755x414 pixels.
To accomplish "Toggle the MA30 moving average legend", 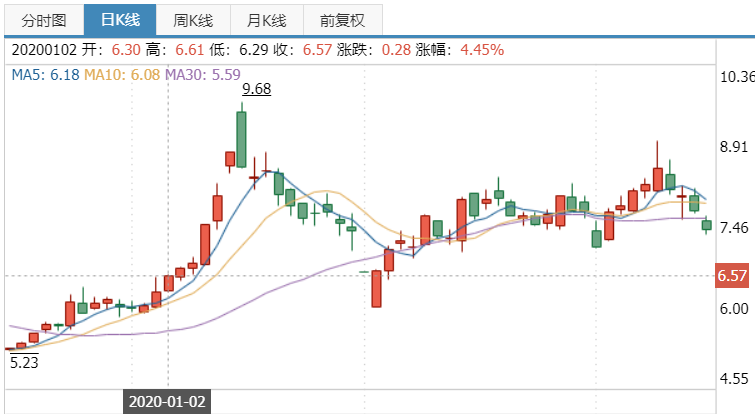I will (x=204, y=74).
